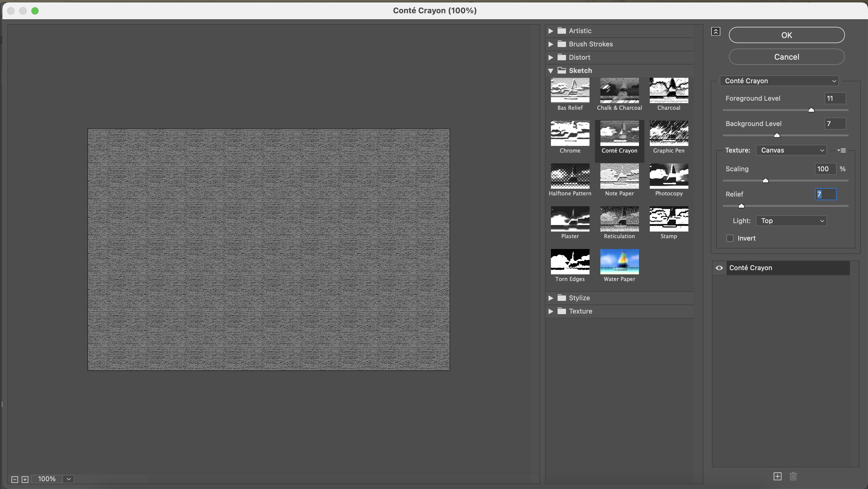Open the zoom percentage dropdown
This screenshot has height=489, width=868.
click(68, 478)
